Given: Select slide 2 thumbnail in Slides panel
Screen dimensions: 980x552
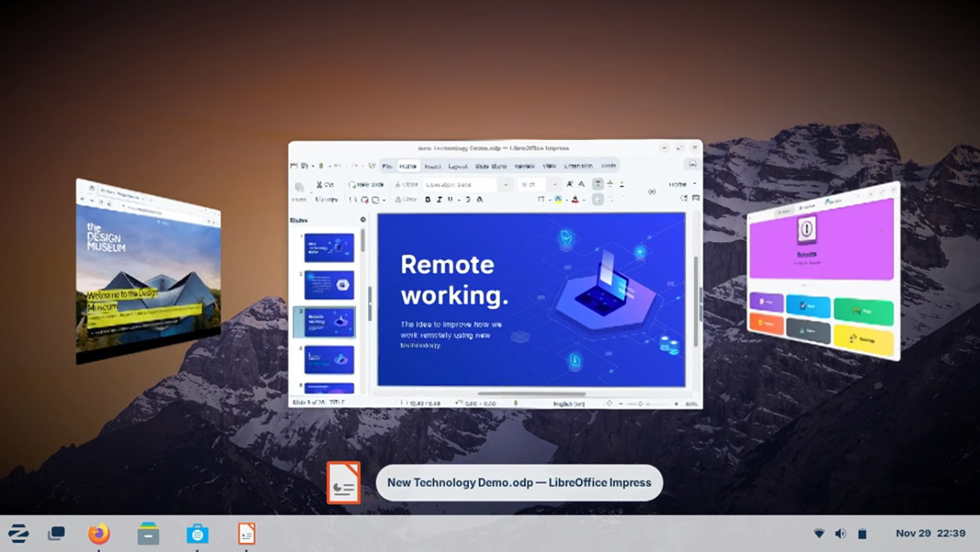Looking at the screenshot, I should 328,284.
